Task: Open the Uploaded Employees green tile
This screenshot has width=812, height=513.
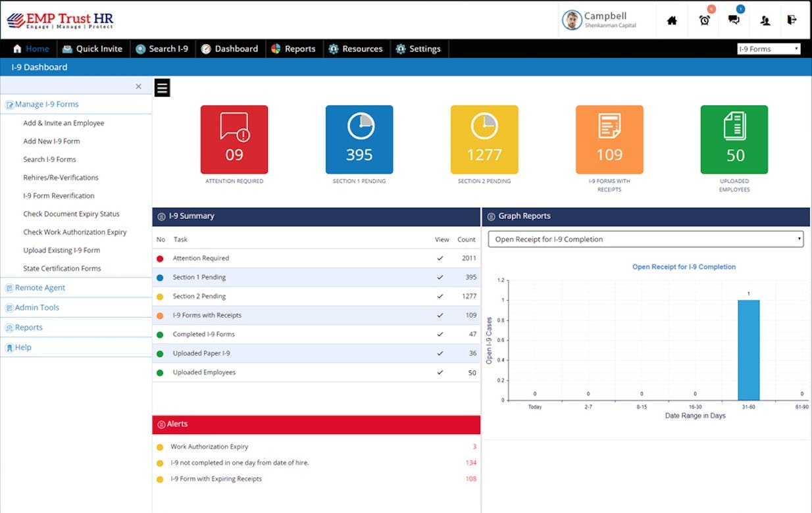Action: pyautogui.click(x=734, y=139)
